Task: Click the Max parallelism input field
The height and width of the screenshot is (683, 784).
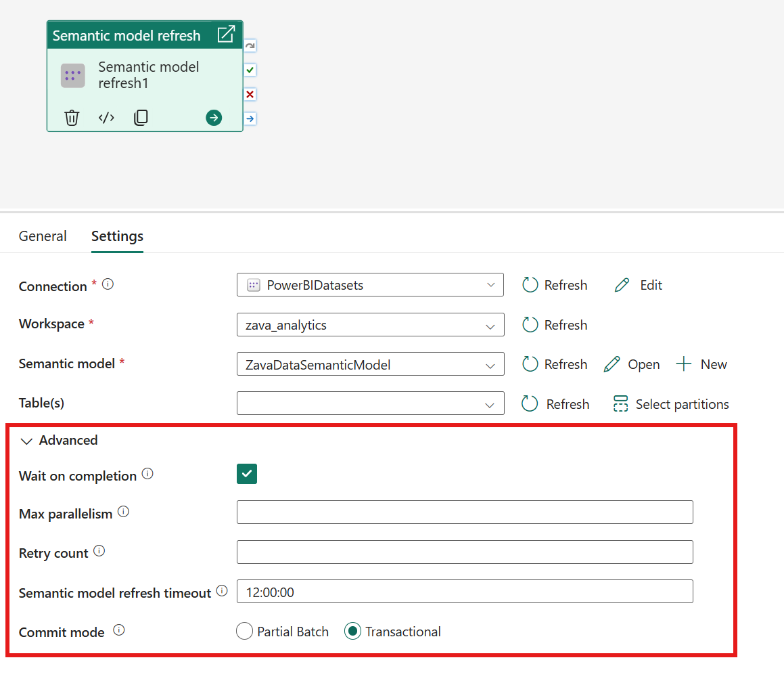Action: (465, 512)
